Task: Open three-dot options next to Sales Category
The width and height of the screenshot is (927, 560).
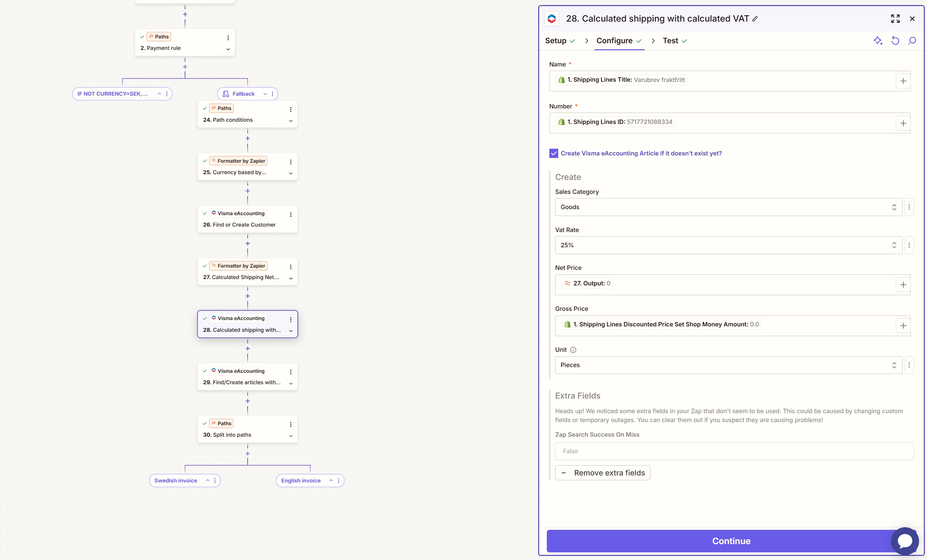Action: [x=909, y=207]
